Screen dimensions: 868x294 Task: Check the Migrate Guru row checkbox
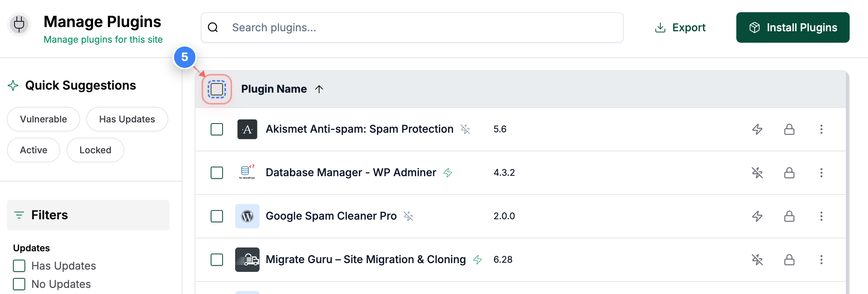[x=217, y=260]
